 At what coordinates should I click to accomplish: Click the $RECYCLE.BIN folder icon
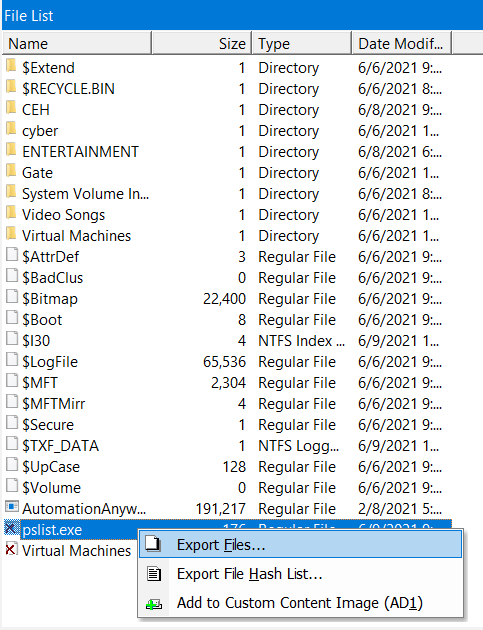click(11, 87)
